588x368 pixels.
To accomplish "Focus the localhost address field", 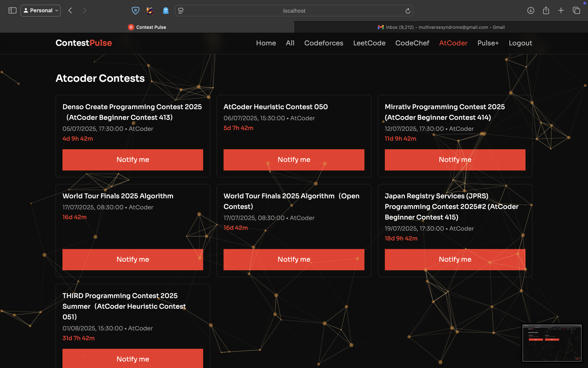I will (294, 11).
